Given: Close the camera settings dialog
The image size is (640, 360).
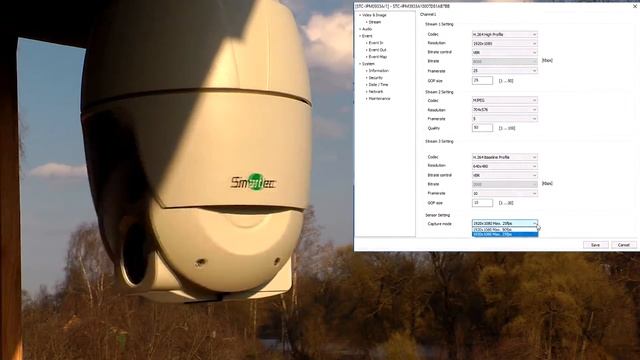Looking at the screenshot, I should tap(635, 6).
